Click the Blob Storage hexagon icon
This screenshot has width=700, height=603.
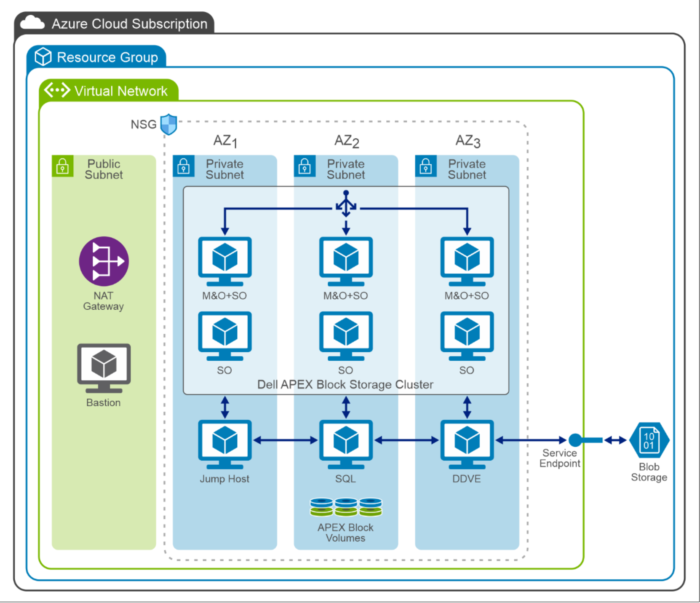click(x=649, y=440)
